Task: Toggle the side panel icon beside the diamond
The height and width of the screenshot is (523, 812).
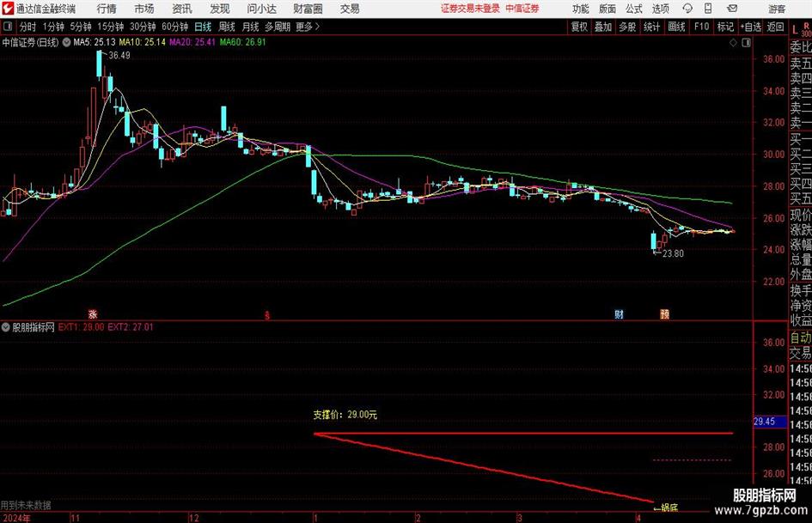Action: coord(746,42)
